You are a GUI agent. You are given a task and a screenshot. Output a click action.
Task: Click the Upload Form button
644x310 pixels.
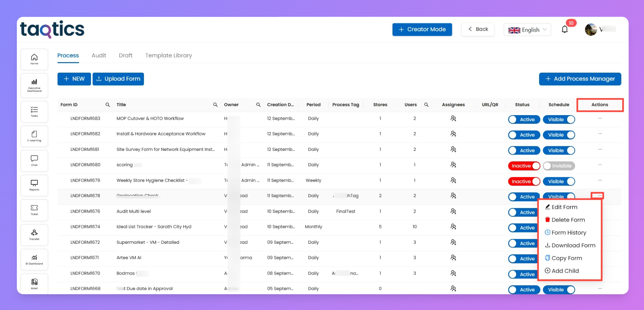pos(118,79)
